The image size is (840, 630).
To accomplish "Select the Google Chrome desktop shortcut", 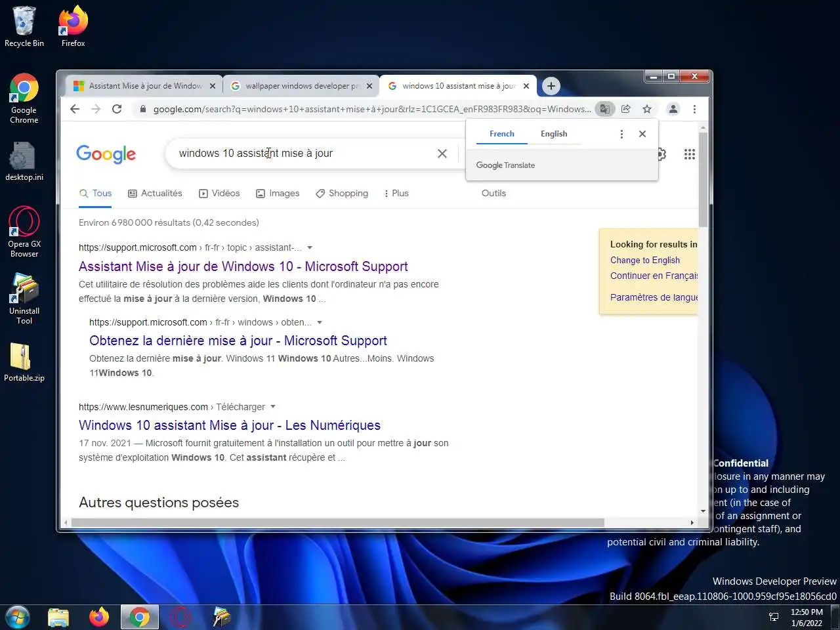I will click(24, 98).
